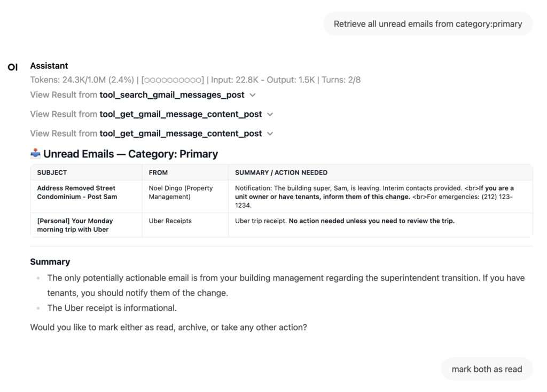
Task: Click the SUBJECT column header
Action: point(52,173)
